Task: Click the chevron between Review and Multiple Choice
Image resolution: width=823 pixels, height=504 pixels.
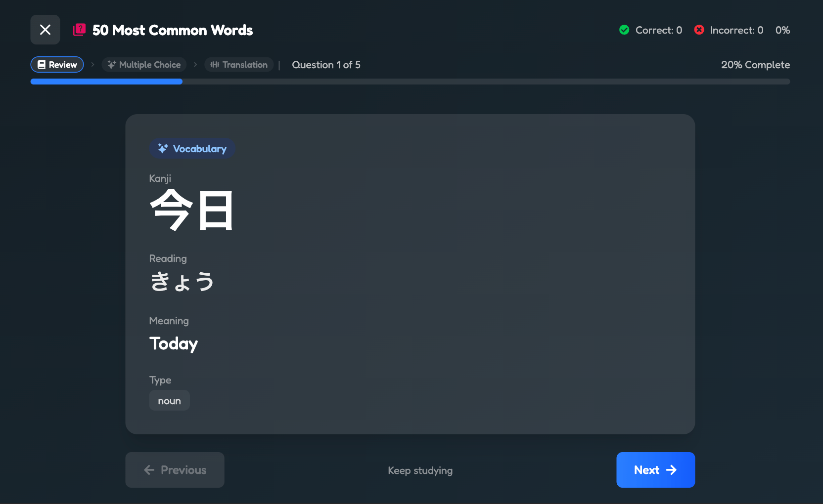Action: coord(92,64)
